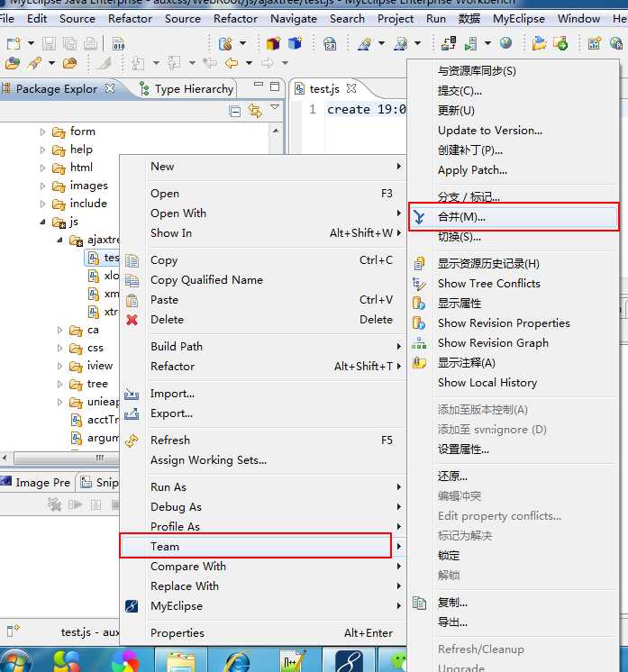Choose Open With in context menu
Screen dimensions: 628x672
[262, 213]
